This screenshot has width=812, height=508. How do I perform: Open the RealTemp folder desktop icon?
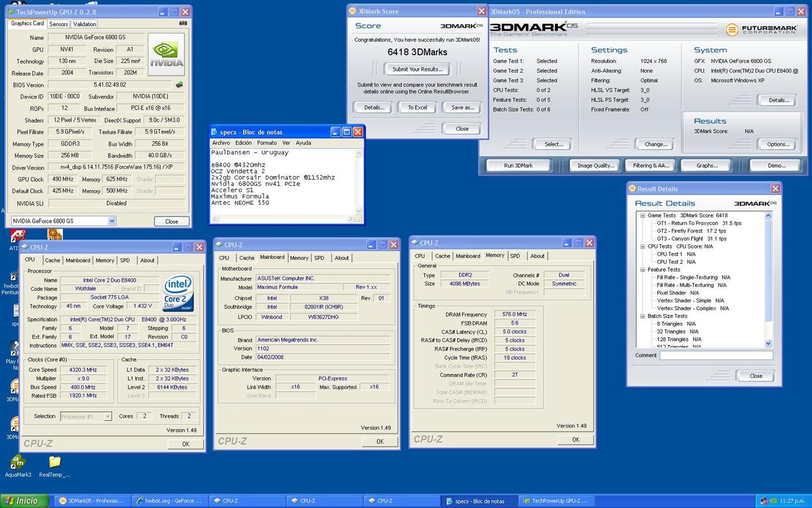click(55, 466)
